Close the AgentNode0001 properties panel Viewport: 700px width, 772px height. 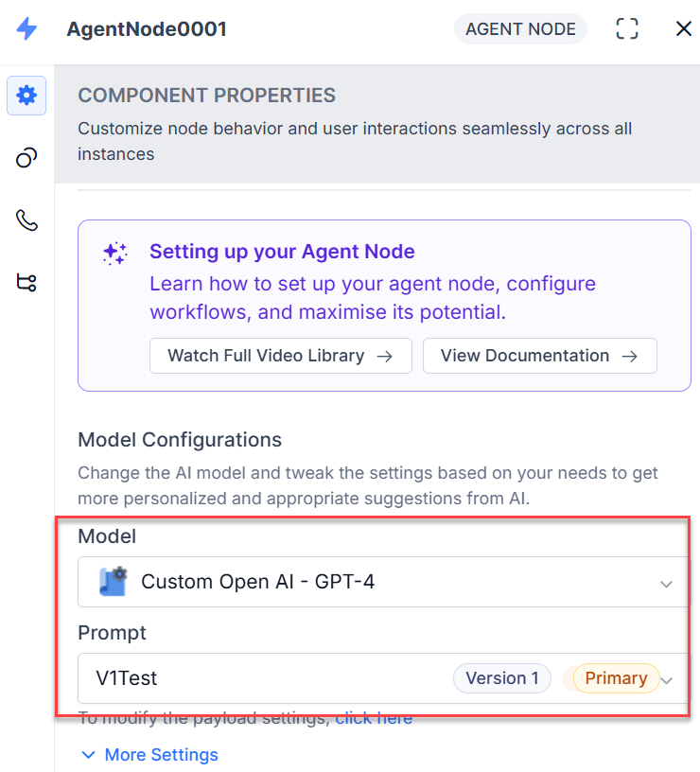[x=683, y=29]
